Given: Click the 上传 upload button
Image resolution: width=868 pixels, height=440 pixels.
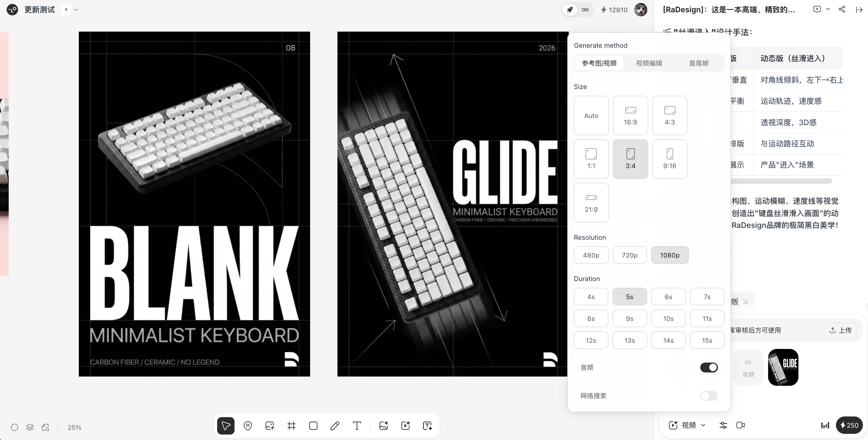Looking at the screenshot, I should (x=840, y=330).
